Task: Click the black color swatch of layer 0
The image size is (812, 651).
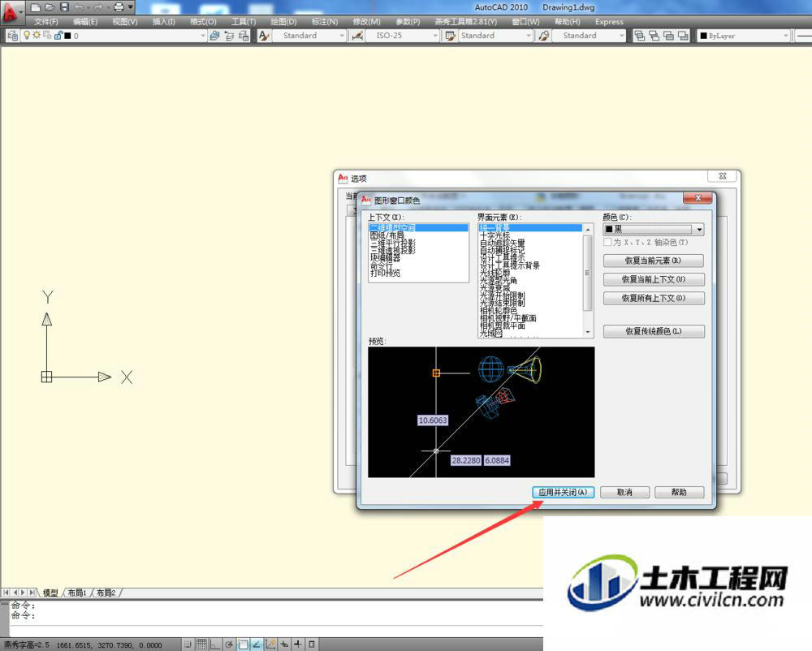Action: point(67,36)
